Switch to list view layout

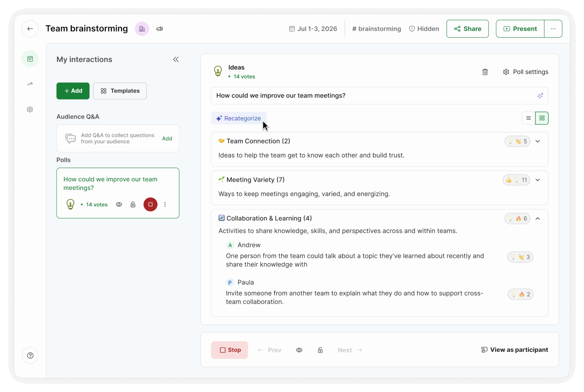pos(528,118)
